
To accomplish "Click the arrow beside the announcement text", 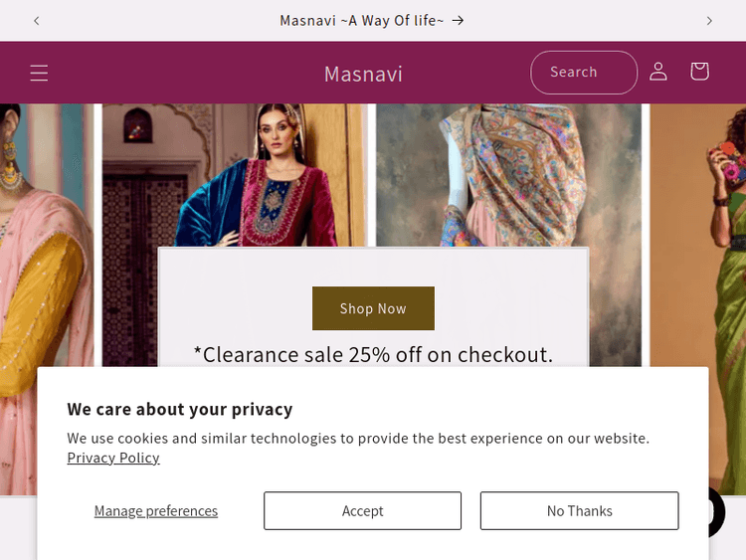I will point(459,20).
